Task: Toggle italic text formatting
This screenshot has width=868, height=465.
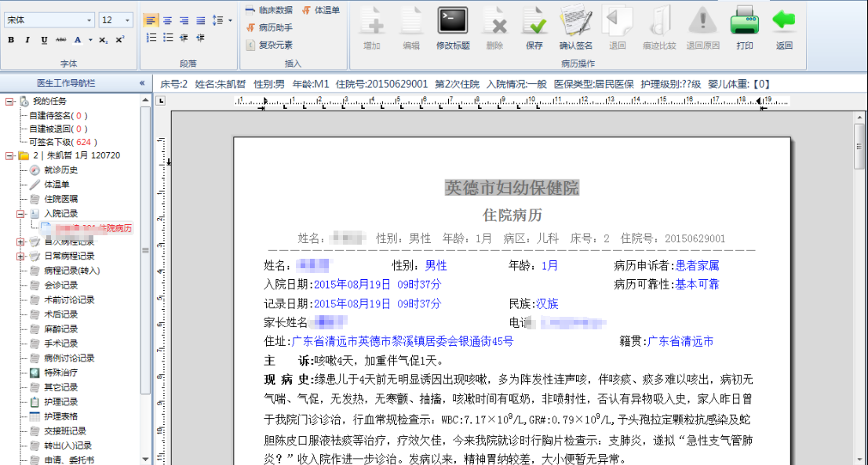Action: (27, 40)
